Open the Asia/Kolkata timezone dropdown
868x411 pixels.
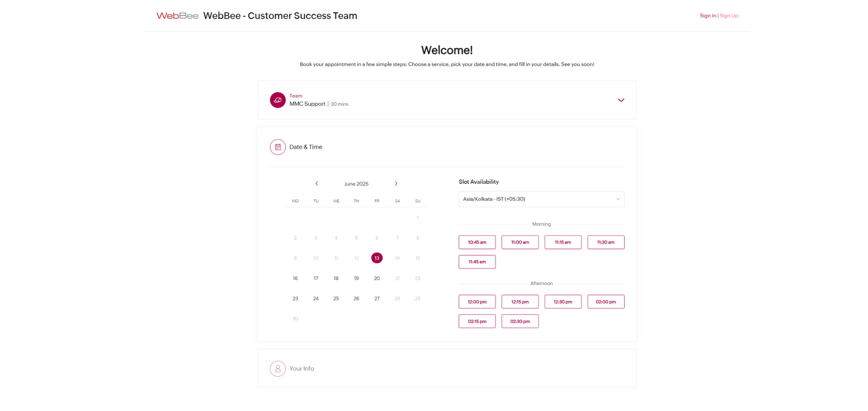(x=542, y=199)
